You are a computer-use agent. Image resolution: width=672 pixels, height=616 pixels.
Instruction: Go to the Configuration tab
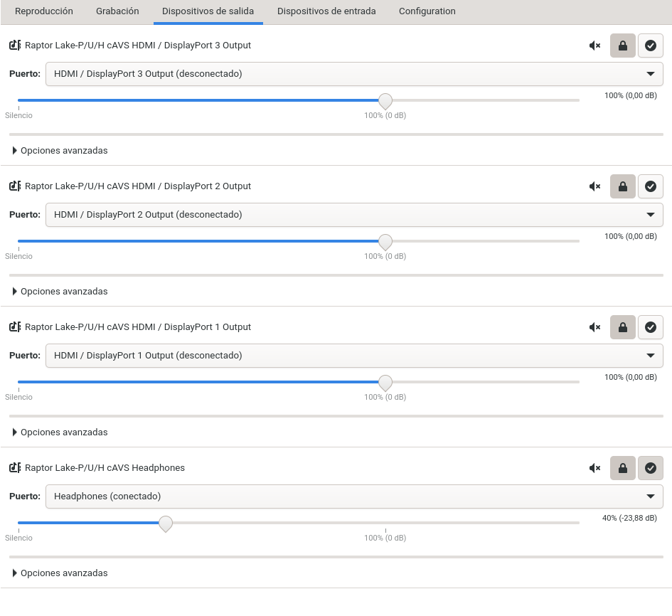pyautogui.click(x=427, y=11)
